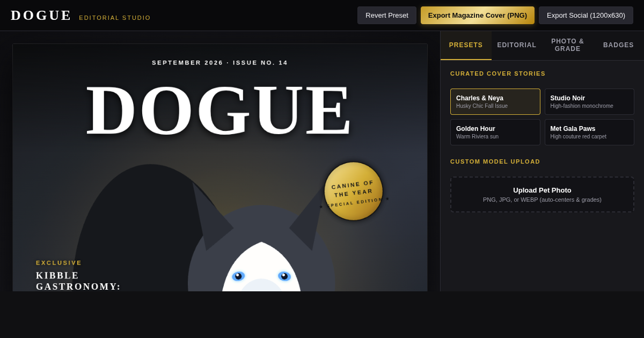The height and width of the screenshot is (338, 644).
Task: Click the EXCLUSIVE label on cover
Action: pos(59,263)
